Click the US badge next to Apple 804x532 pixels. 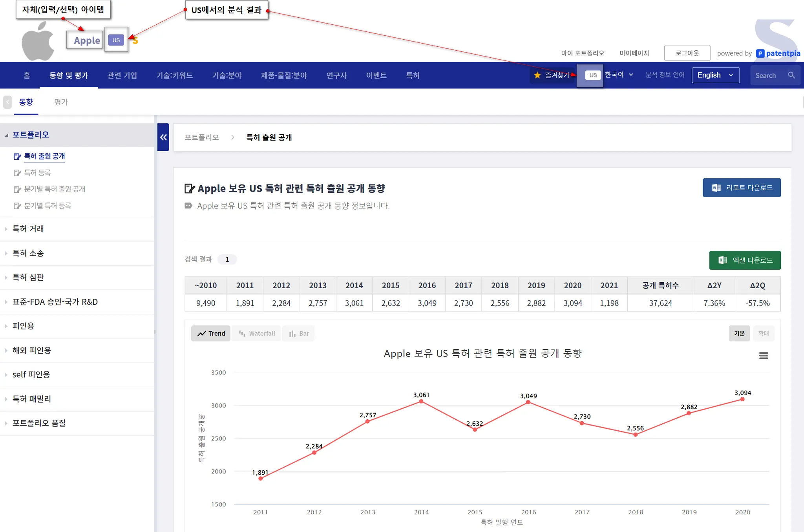pyautogui.click(x=116, y=40)
